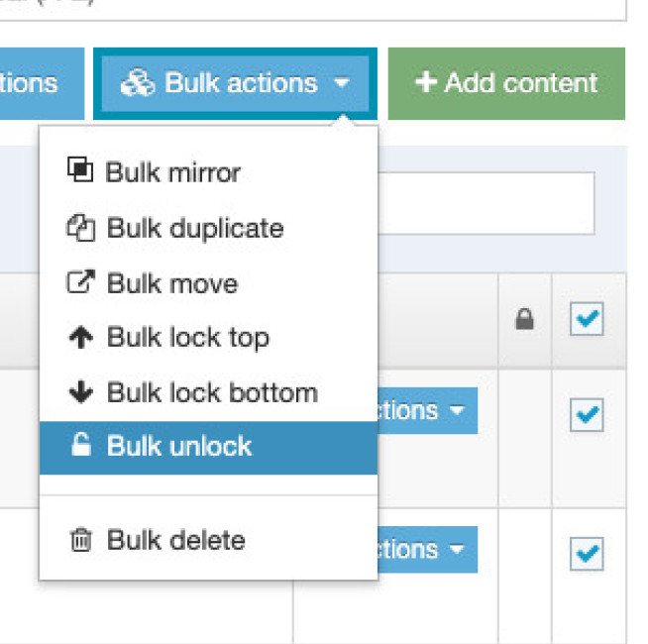This screenshot has height=644, width=648.
Task: Click the Bulk move external arrow icon
Action: tap(79, 282)
